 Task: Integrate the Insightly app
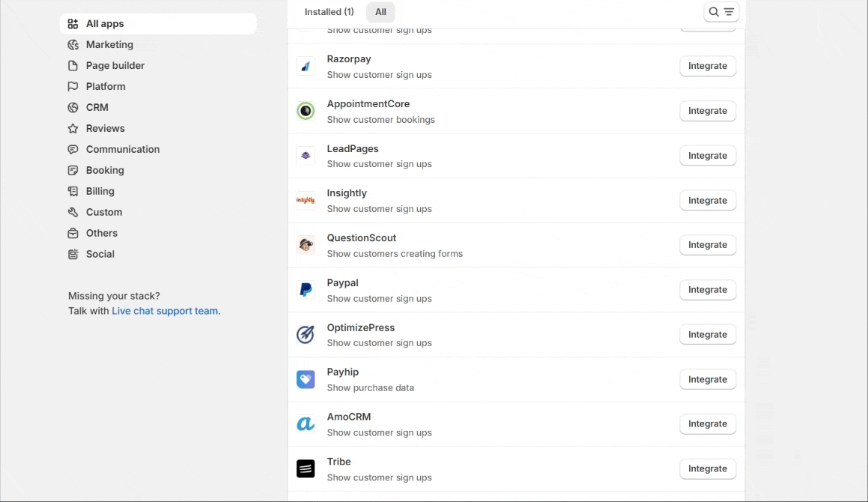pyautogui.click(x=708, y=201)
